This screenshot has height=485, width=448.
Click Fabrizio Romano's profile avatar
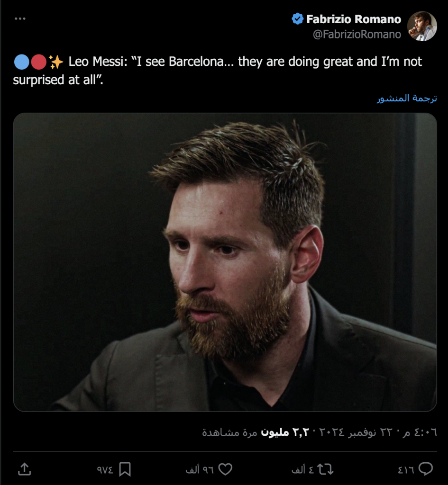click(421, 26)
